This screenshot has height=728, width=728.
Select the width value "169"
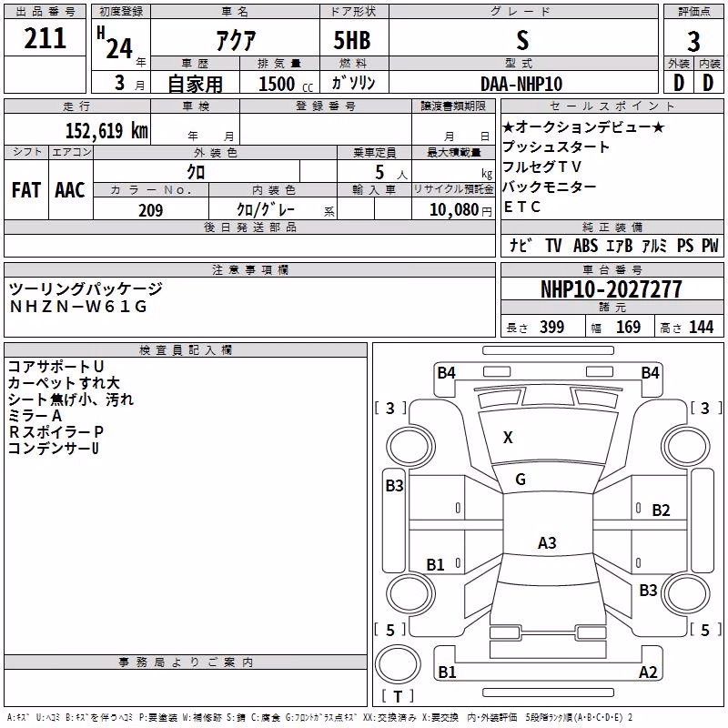click(x=628, y=328)
